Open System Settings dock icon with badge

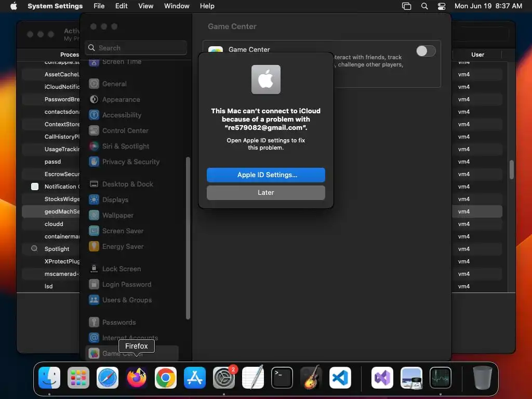[x=224, y=377]
